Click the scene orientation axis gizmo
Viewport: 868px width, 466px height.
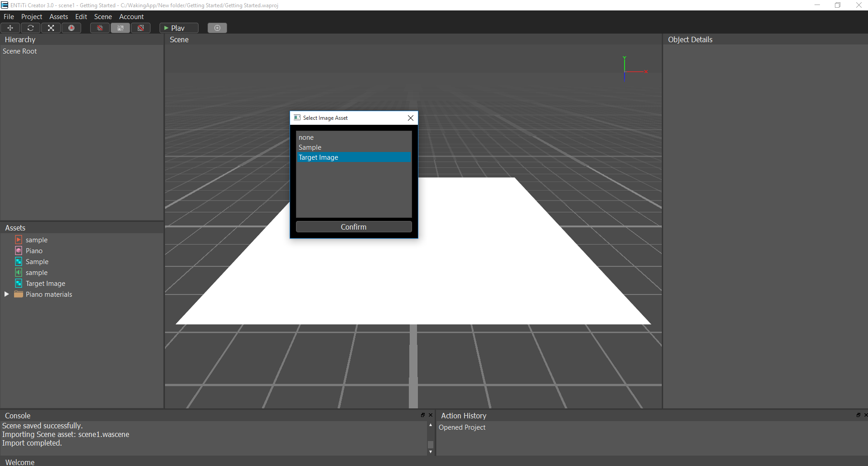pos(635,69)
